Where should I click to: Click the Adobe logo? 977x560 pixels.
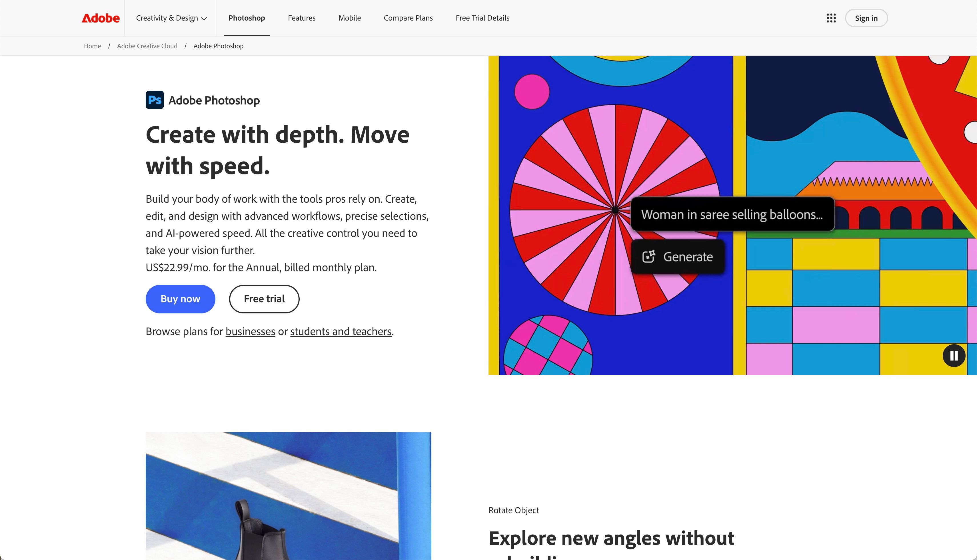coord(101,18)
